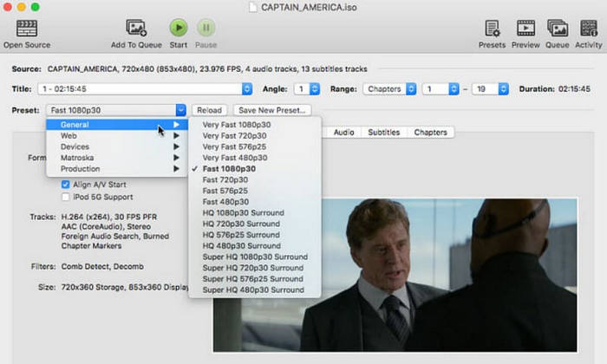Open the Title dropdown showing 1 - 02:15:45
The height and width of the screenshot is (364, 607).
tap(145, 89)
